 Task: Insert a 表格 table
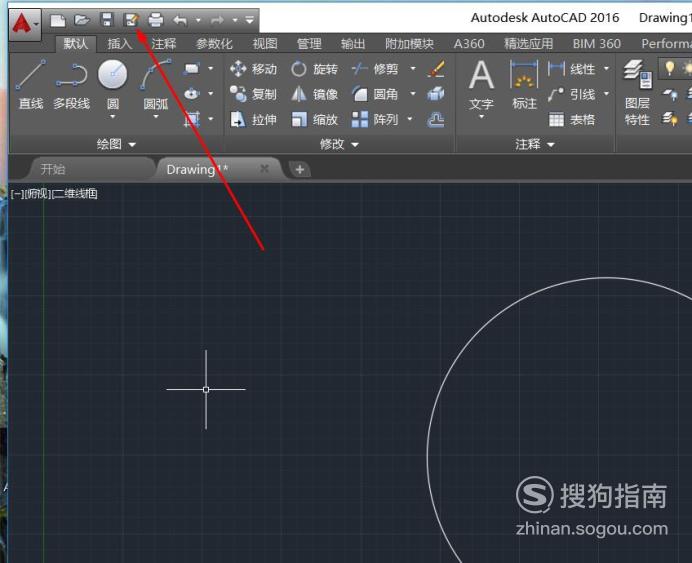click(x=572, y=119)
